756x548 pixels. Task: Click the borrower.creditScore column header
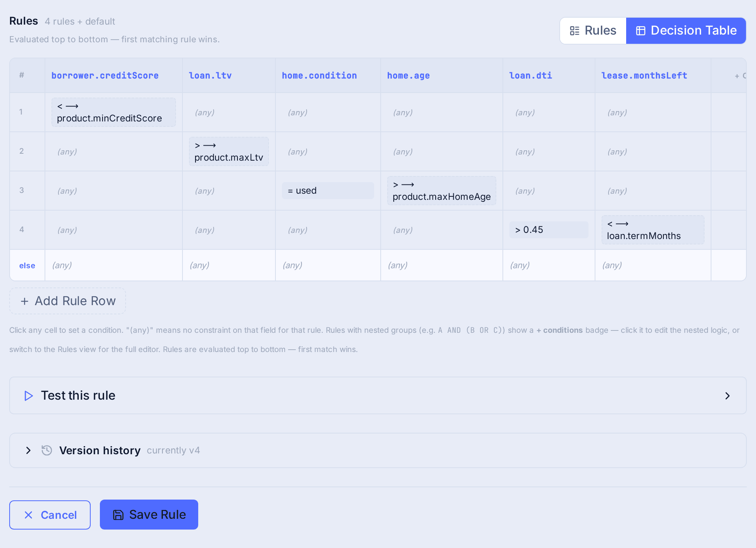coord(105,76)
